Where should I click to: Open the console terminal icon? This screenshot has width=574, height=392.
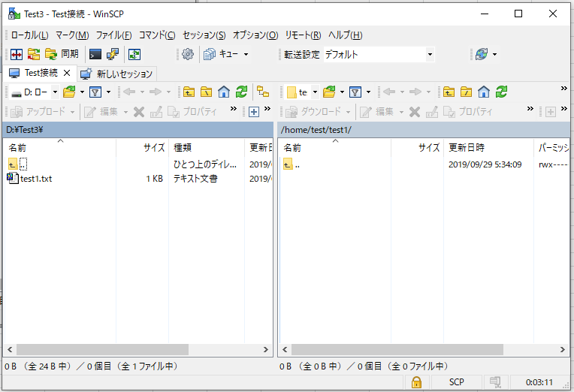coord(95,55)
